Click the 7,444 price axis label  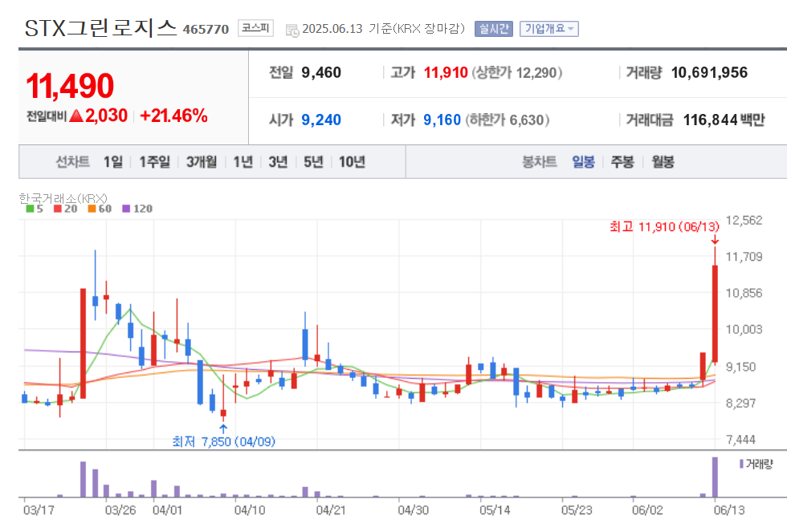[x=740, y=440]
